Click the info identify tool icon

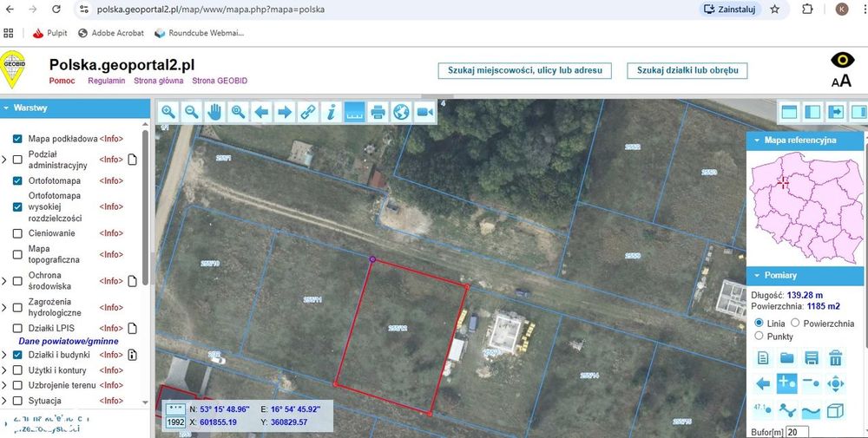[x=331, y=112]
